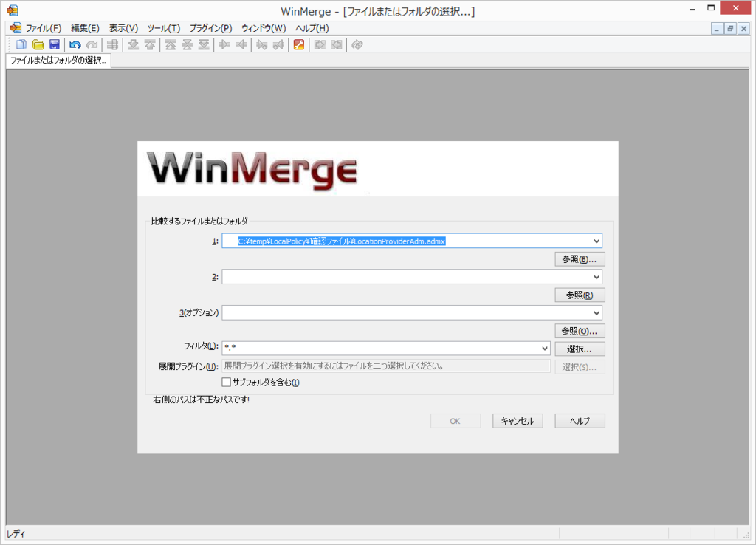Image resolution: width=756 pixels, height=545 pixels.
Task: Open the ウィンドウ(W) menu
Action: tap(264, 29)
